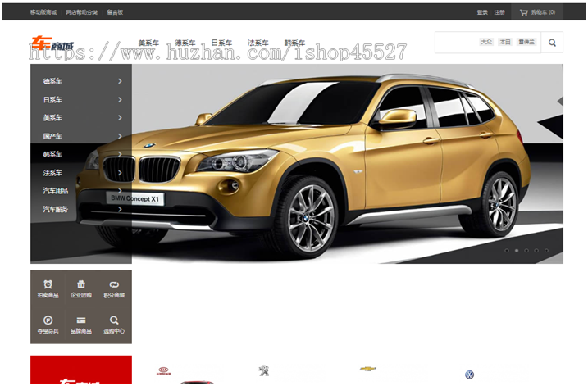Open 夺宝奇兵 circled F tile
This screenshot has height=386, width=588.
[x=48, y=325]
